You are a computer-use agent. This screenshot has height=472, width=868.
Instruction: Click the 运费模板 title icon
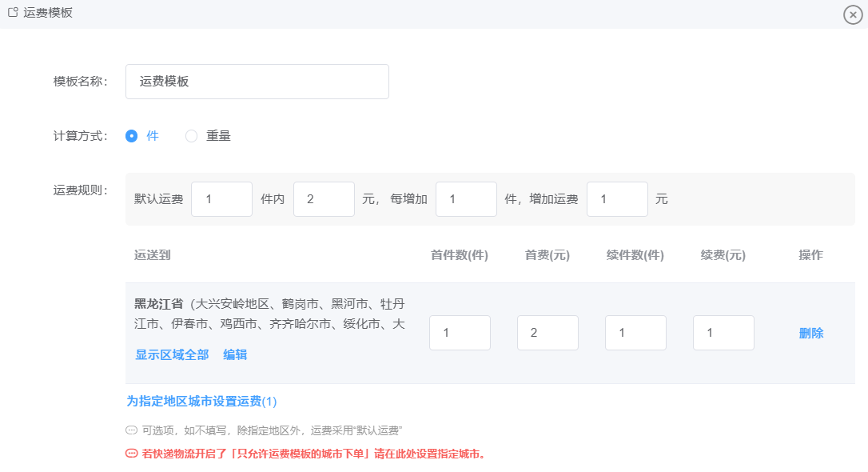click(13, 13)
